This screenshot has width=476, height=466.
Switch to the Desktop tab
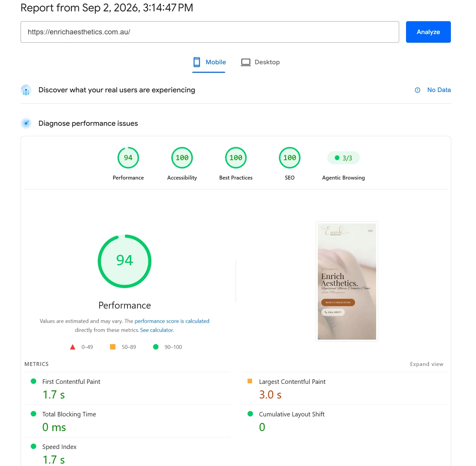point(260,62)
